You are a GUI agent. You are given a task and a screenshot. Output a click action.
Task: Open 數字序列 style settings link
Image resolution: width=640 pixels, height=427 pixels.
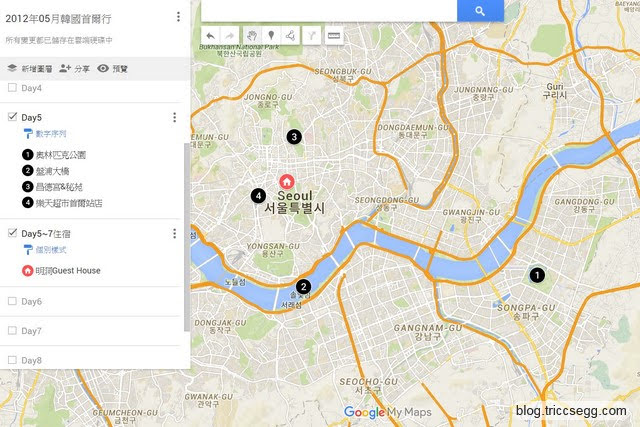(51, 133)
